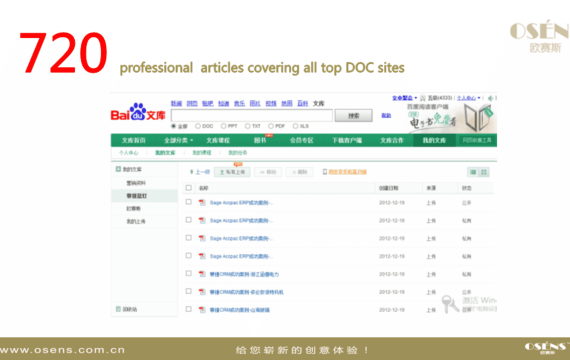Switch to 我的文库 sub-tab
This screenshot has width=570, height=360.
coord(165,153)
